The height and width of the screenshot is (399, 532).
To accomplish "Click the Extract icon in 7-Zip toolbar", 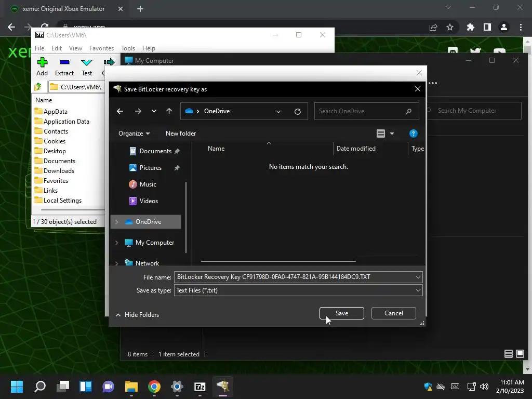I will pos(64,62).
